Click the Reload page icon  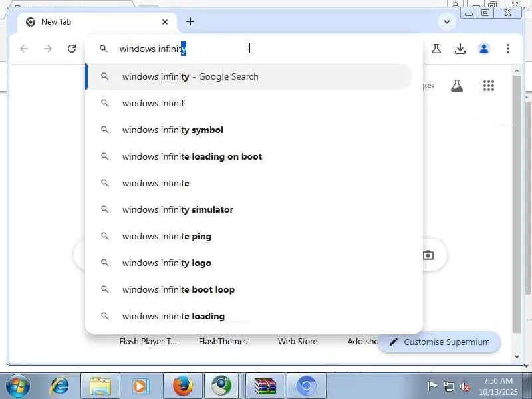(72, 49)
